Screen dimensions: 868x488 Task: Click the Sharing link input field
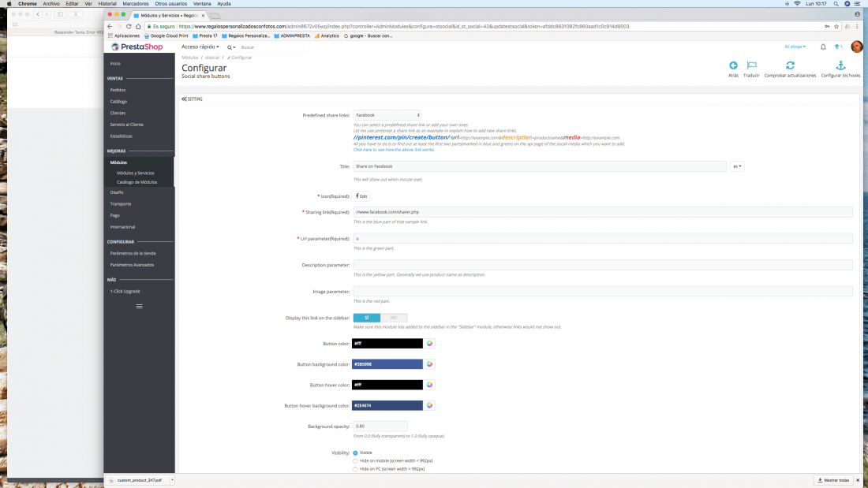click(603, 212)
